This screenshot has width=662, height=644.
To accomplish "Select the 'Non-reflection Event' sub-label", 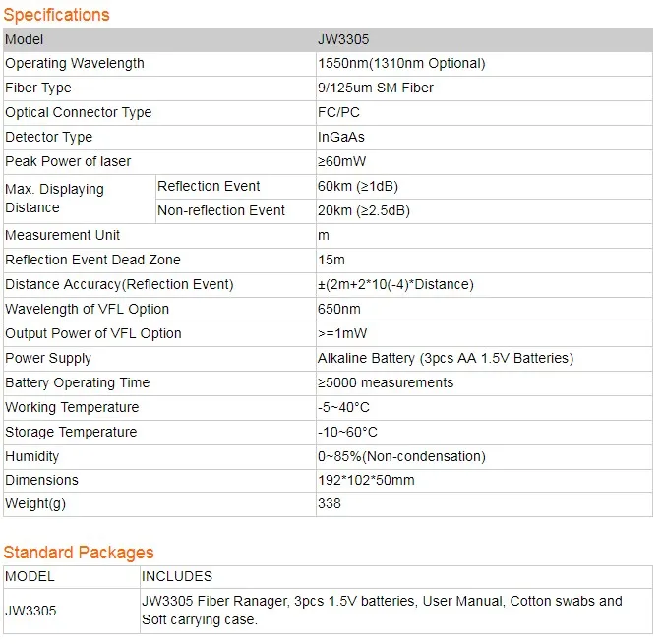I will click(x=221, y=210).
